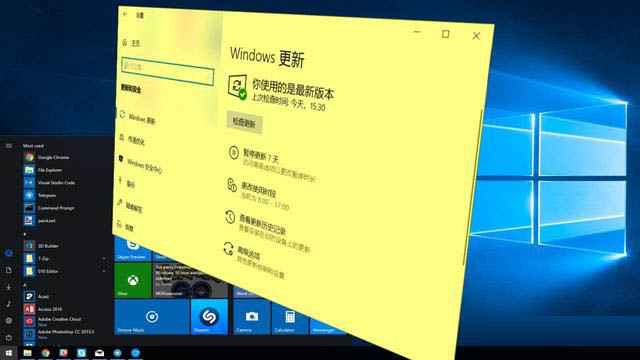The height and width of the screenshot is (360, 640).
Task: Open Telegram paper-plane icon on the taskbar
Action: (117, 353)
